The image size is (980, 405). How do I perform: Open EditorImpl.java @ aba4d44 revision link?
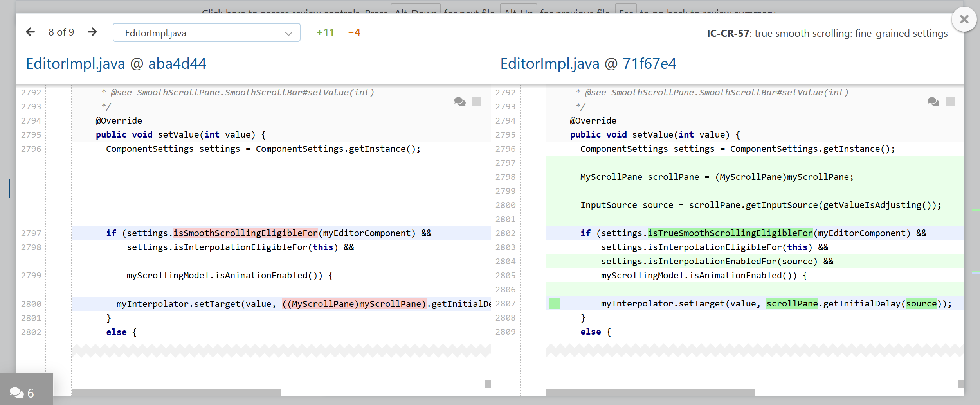pyautogui.click(x=116, y=64)
